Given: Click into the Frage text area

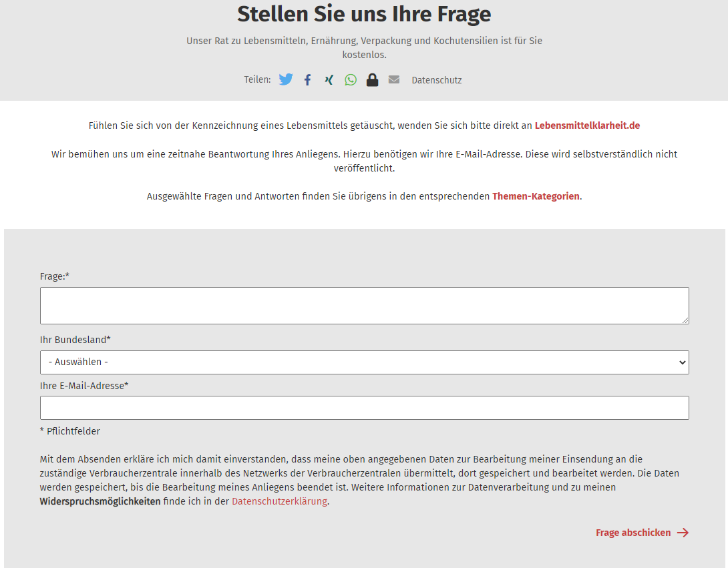Looking at the screenshot, I should coord(364,305).
